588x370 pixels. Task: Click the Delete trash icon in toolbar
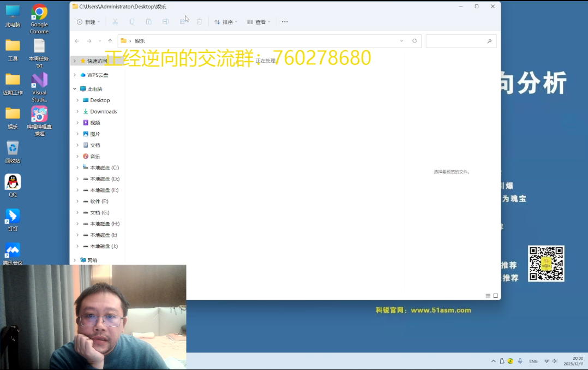pyautogui.click(x=199, y=22)
